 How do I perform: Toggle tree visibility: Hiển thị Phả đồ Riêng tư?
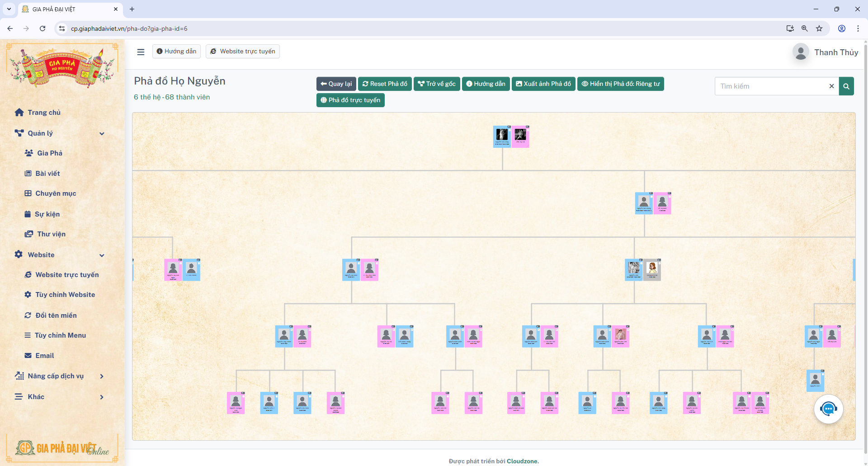pos(620,84)
